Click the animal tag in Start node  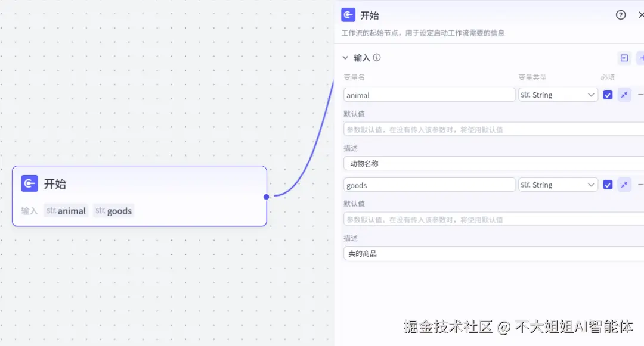click(x=66, y=211)
